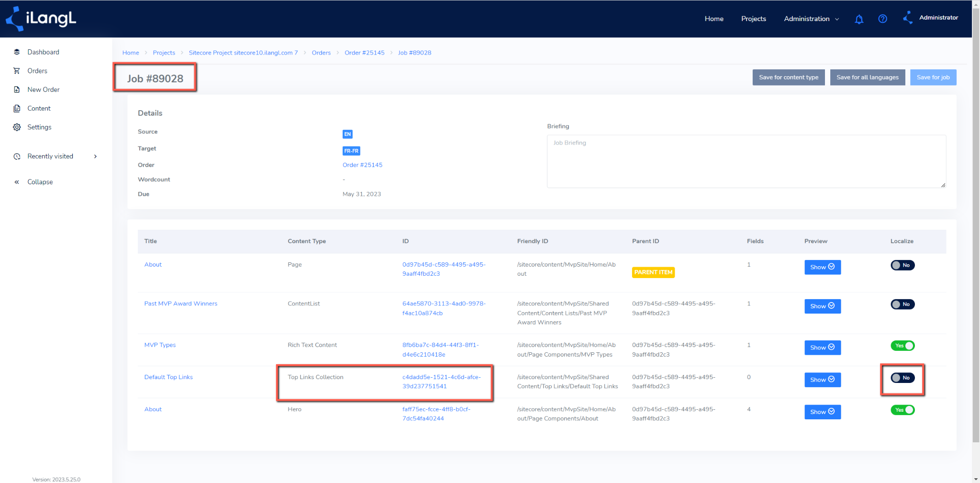Click the Recently visited clock icon
Screen dimensions: 980x483
[x=17, y=157]
